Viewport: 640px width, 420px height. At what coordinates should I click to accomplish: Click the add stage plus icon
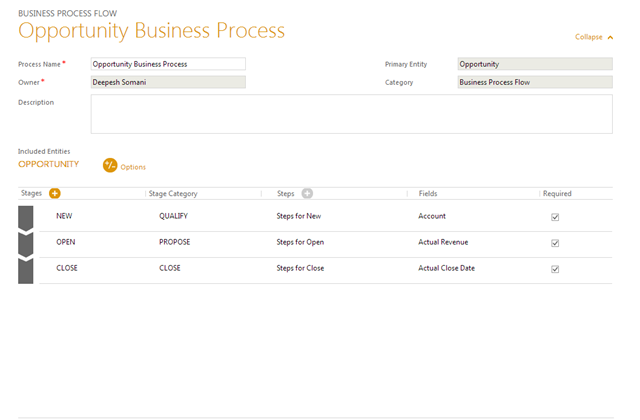[55, 193]
